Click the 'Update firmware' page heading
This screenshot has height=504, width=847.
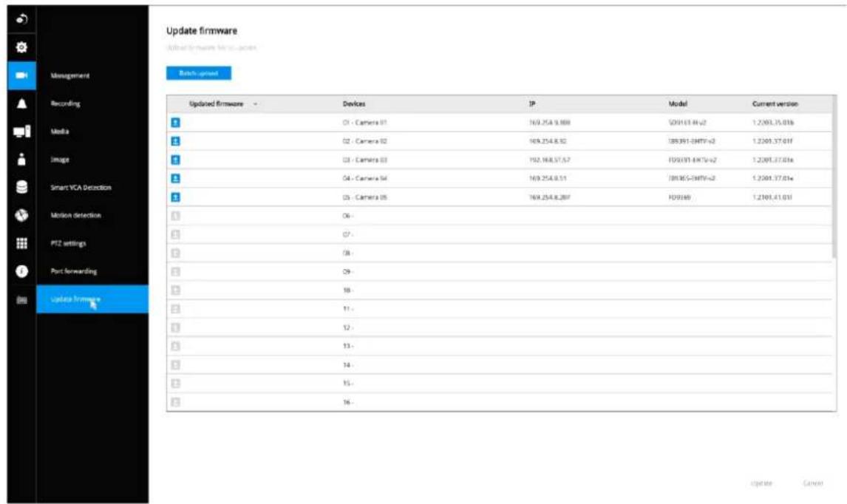202,31
